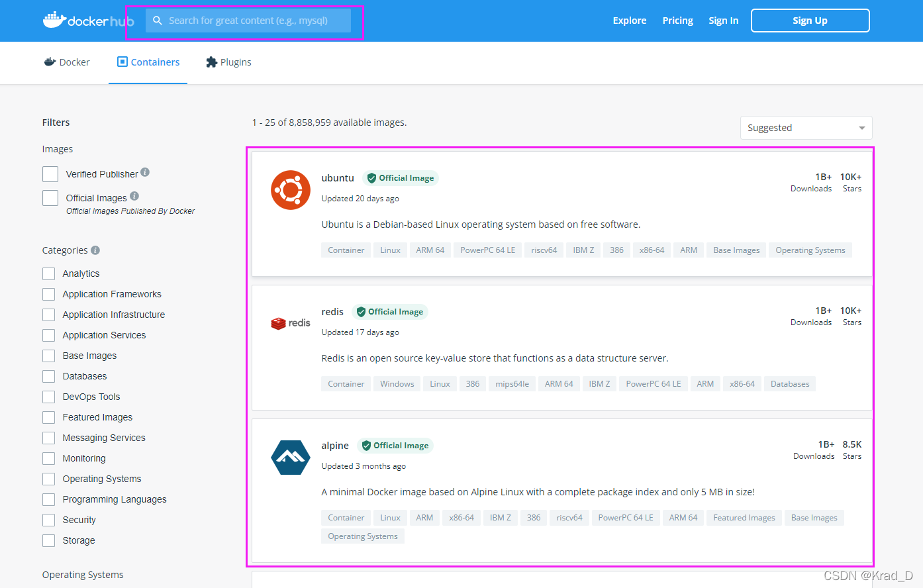Click ubuntu Official Image shield badge
The width and height of the screenshot is (923, 588).
click(401, 178)
